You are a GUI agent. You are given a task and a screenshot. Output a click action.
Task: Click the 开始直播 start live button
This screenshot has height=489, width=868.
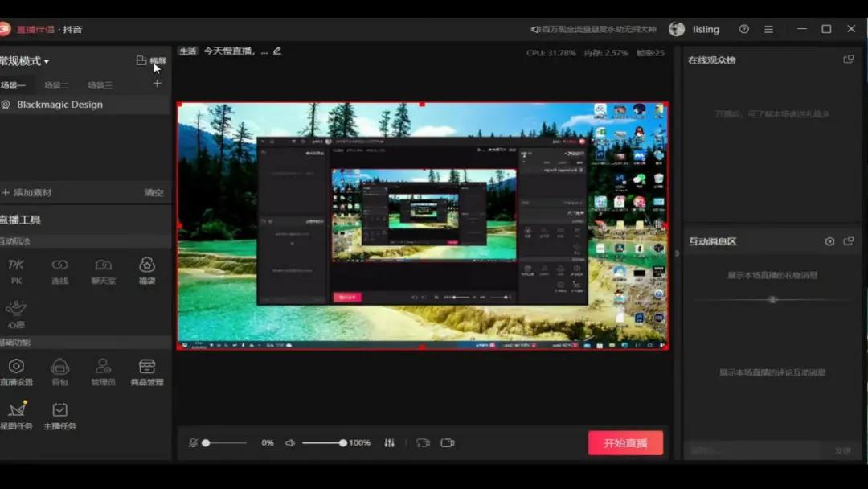(625, 443)
